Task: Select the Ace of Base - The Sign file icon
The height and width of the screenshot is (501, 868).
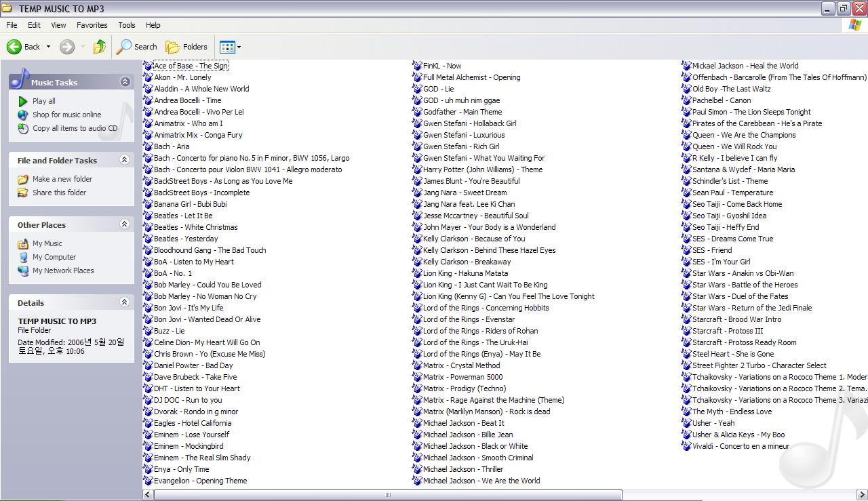Action: point(148,66)
